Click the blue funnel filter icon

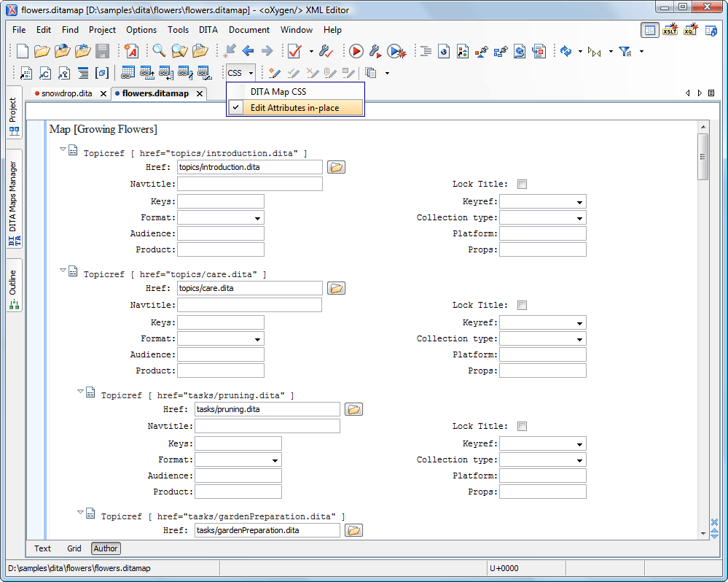pos(625,51)
